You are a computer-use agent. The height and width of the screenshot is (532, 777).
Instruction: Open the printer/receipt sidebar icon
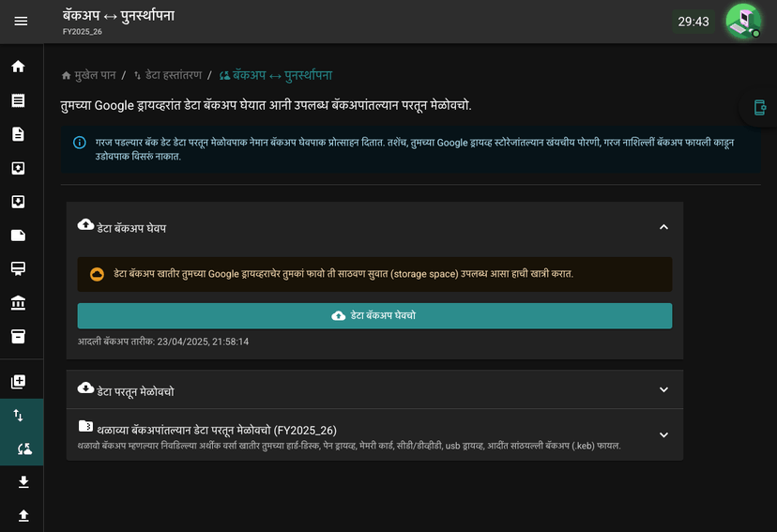(19, 268)
